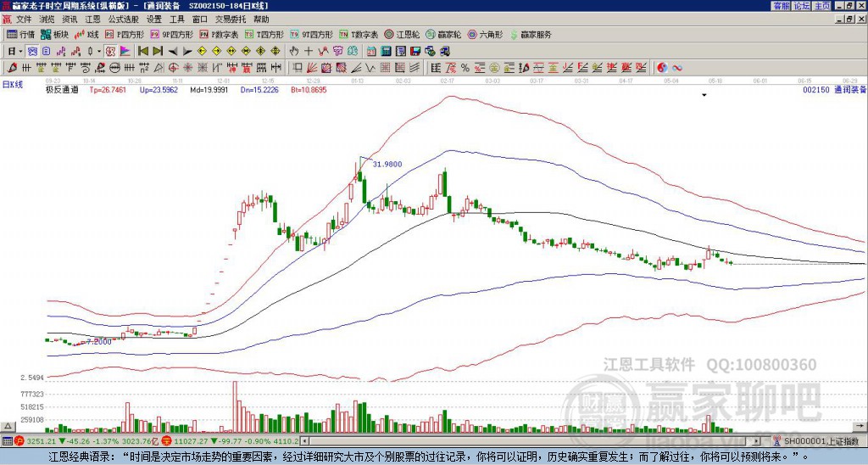Click the Md=19.9991 value
Image resolution: width=868 pixels, height=465 pixels.
coord(209,89)
